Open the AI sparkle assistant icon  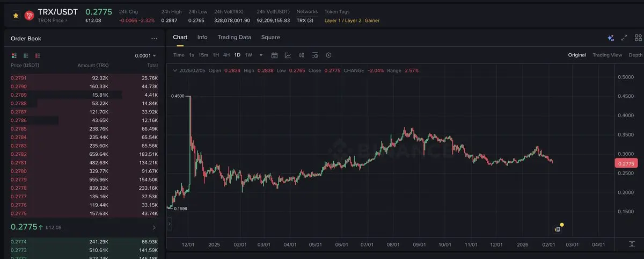(x=610, y=38)
